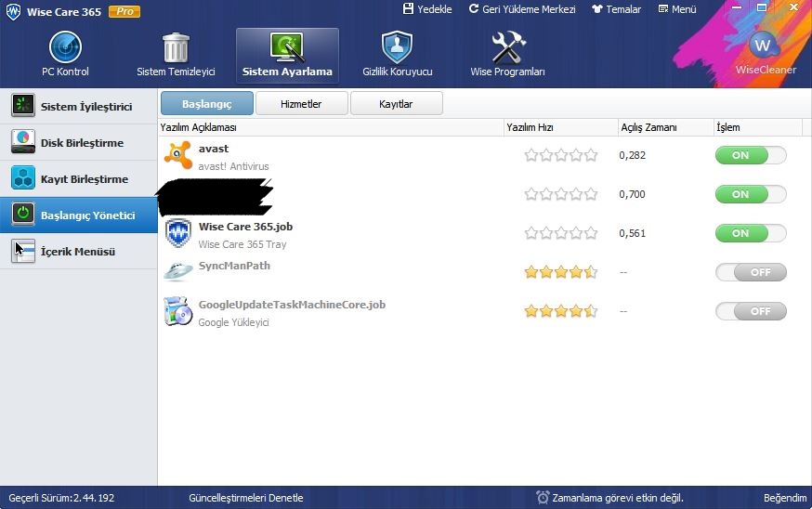Open Temalar label in title bar
Screen dimensions: 812x509
623,9
